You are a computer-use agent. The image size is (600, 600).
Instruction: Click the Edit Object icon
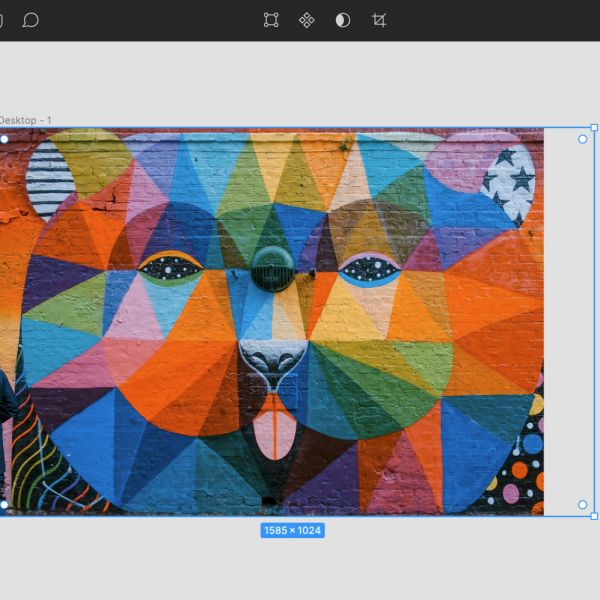[271, 20]
